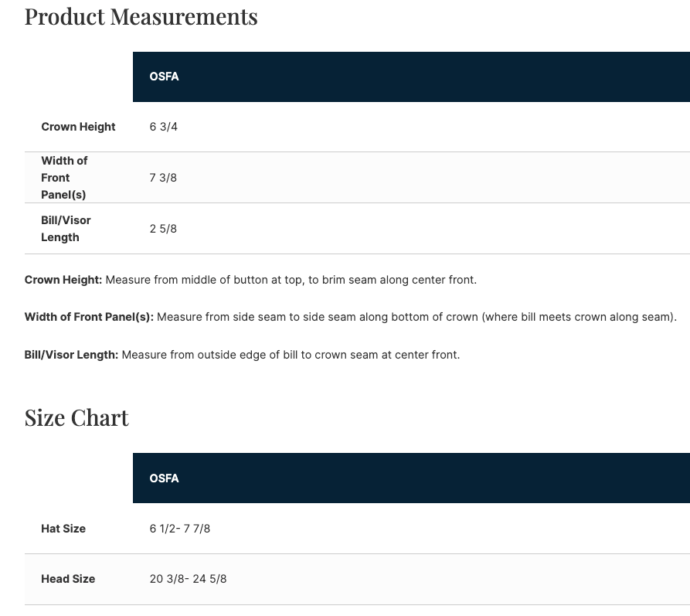Image resolution: width=690 pixels, height=616 pixels.
Task: Click bold 'Width of Front Panel(s):' description term
Action: (x=89, y=317)
